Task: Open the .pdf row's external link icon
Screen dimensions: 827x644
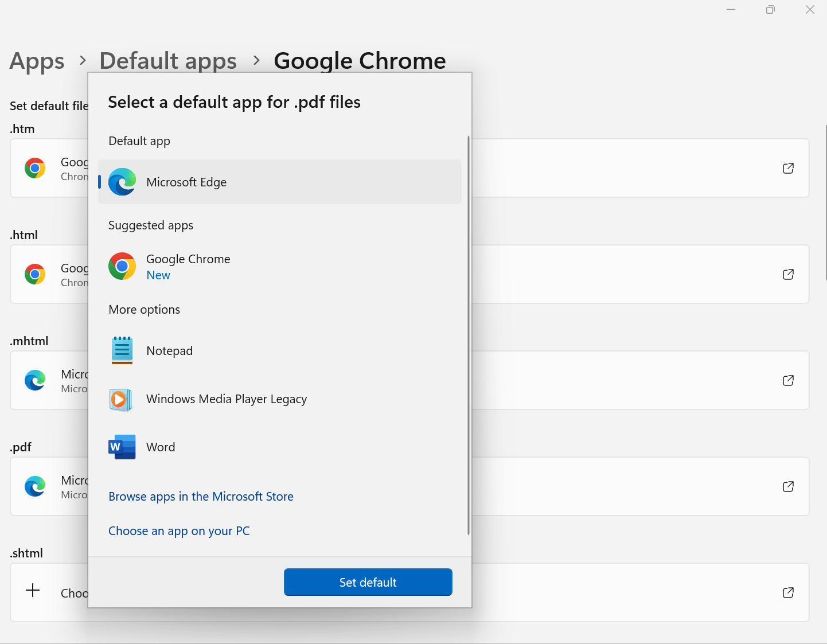Action: coord(788,486)
